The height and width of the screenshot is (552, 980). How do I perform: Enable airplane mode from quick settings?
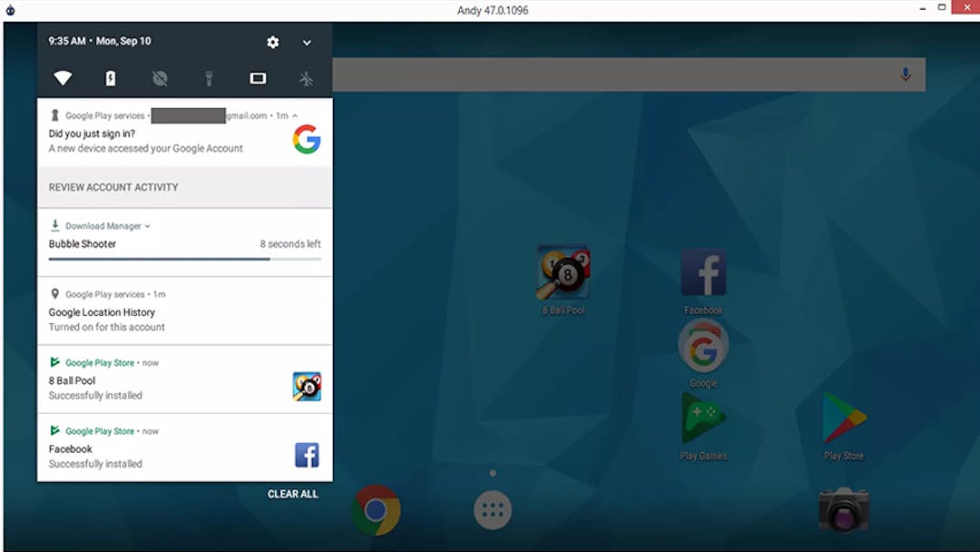click(x=306, y=78)
